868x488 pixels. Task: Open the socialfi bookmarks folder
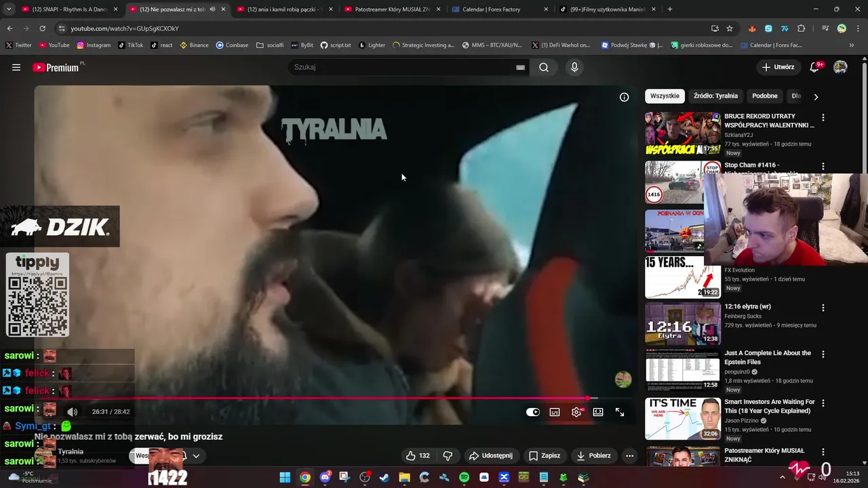[270, 45]
